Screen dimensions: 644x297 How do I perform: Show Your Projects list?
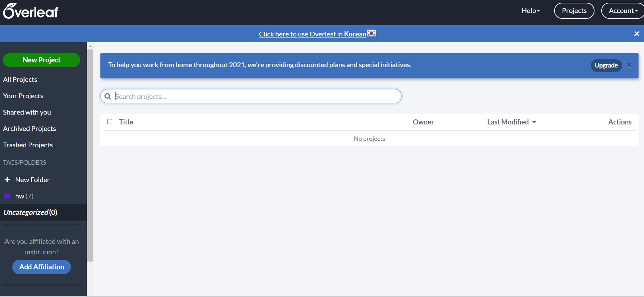tap(23, 96)
